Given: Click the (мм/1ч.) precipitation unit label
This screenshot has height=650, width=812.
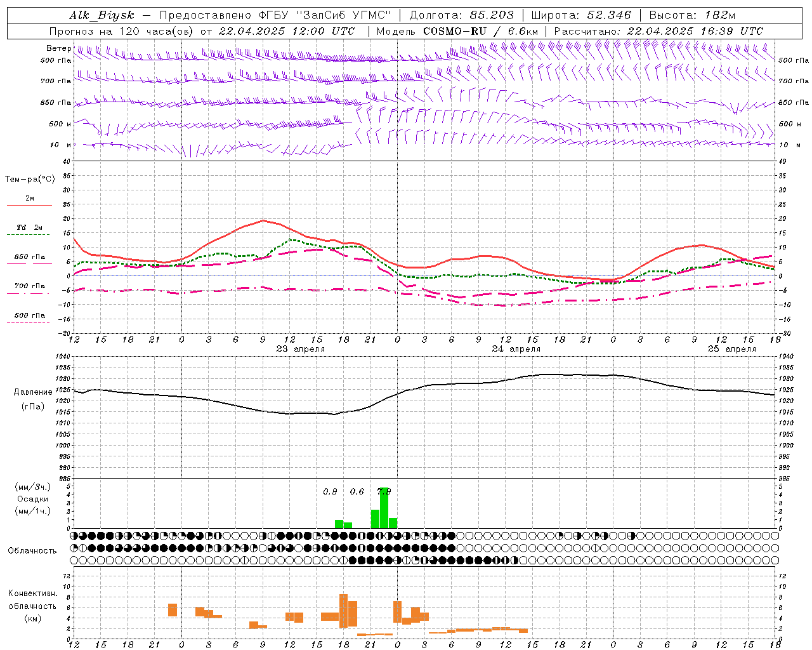Looking at the screenshot, I should click(33, 511).
